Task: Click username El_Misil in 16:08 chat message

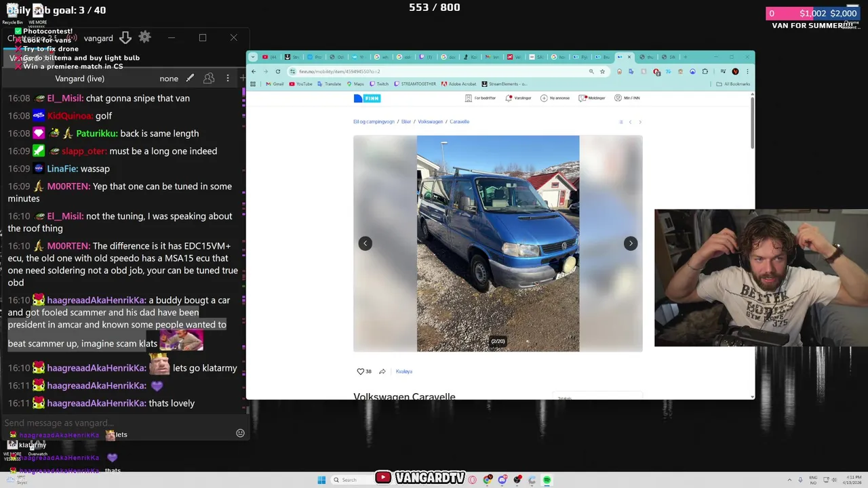Action: [65, 98]
